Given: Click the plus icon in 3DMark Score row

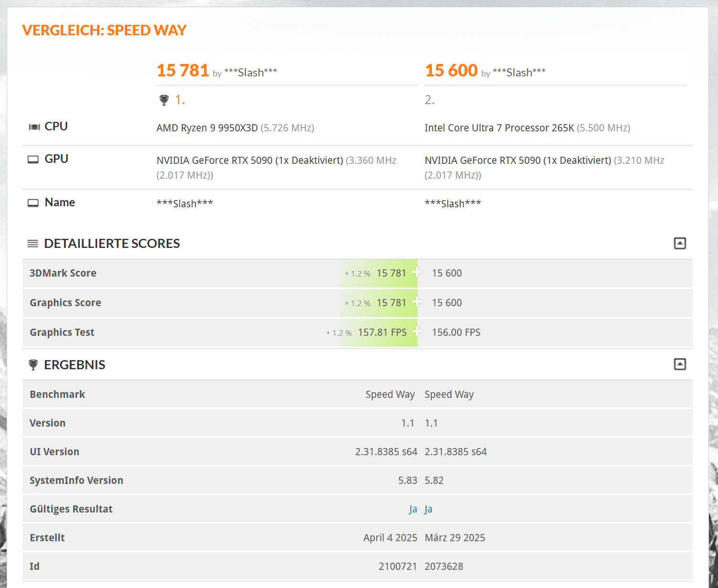Looking at the screenshot, I should [417, 272].
